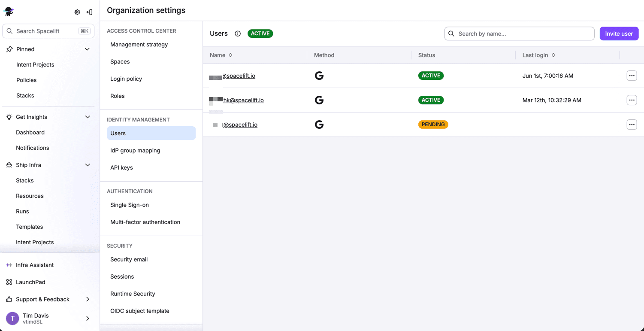Click the Mar 12th, 10:32:29 AM login time
644x331 pixels.
pyautogui.click(x=552, y=100)
